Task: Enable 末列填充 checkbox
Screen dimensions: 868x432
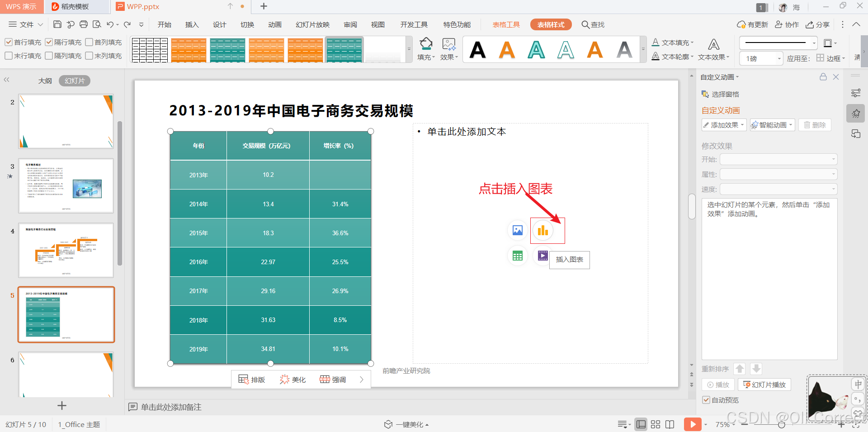Action: coord(89,56)
